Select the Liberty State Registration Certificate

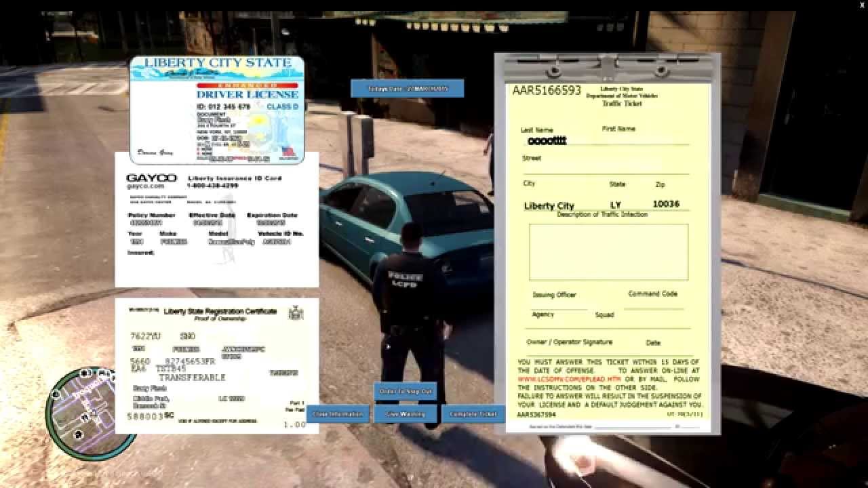(217, 365)
